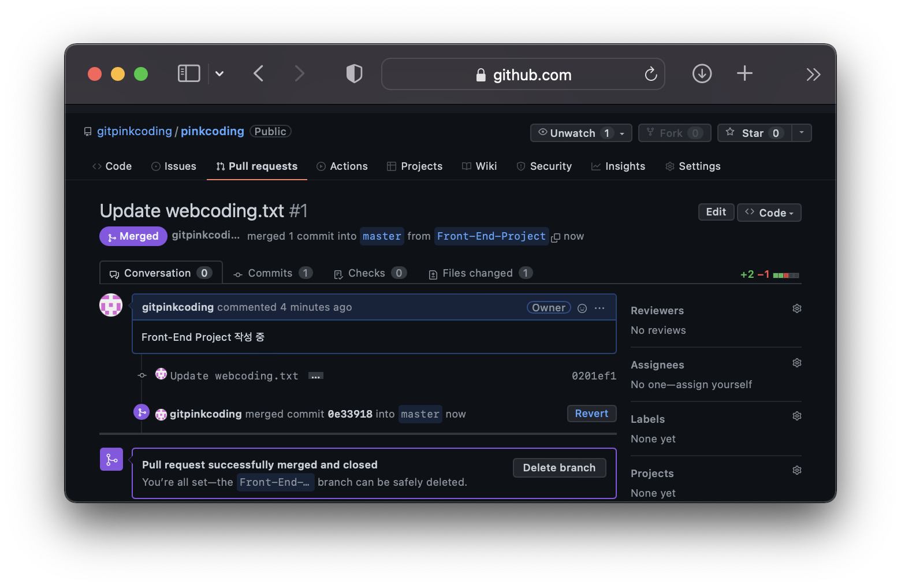The width and height of the screenshot is (901, 588).
Task: Open the sidebar options dropdown chevron
Action: 219,74
